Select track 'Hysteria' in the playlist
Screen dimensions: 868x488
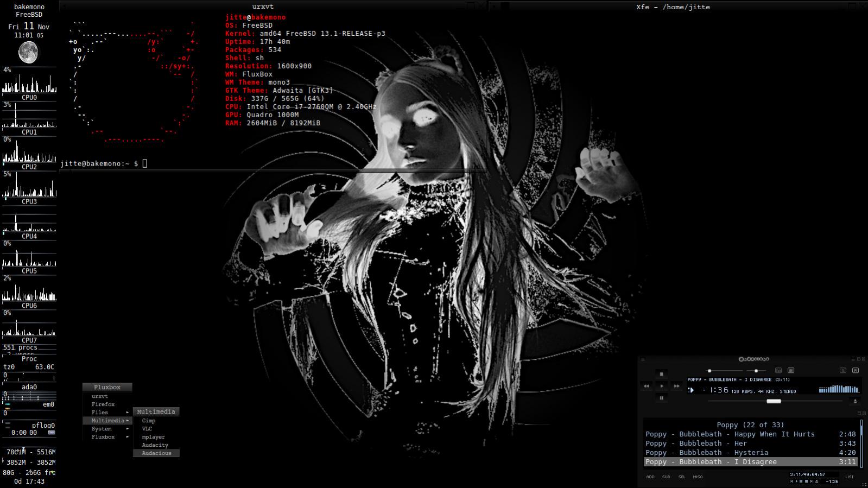pos(750,453)
